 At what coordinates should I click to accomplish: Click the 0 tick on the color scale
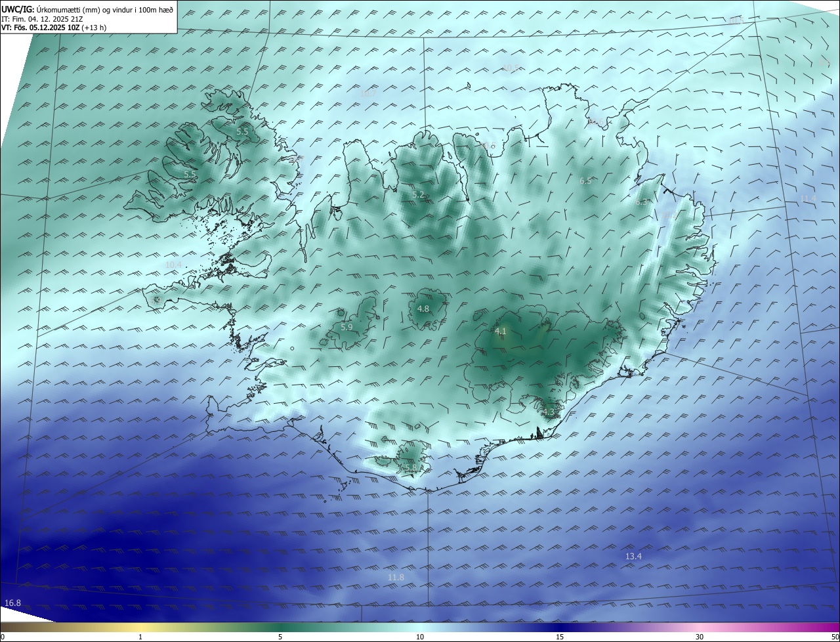(x=3, y=637)
